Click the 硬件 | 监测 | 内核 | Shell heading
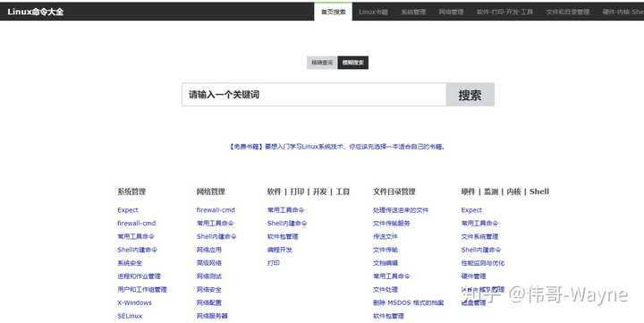644x323 pixels. point(505,191)
